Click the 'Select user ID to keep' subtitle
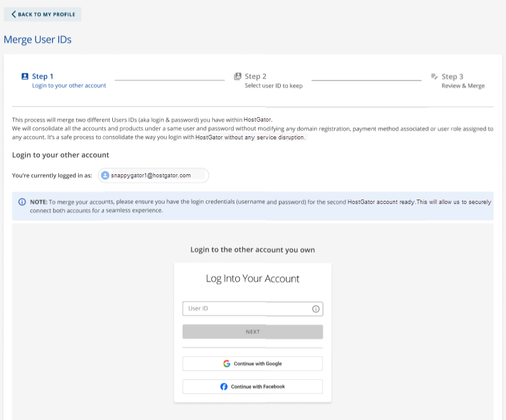The height and width of the screenshot is (420, 506). point(273,86)
